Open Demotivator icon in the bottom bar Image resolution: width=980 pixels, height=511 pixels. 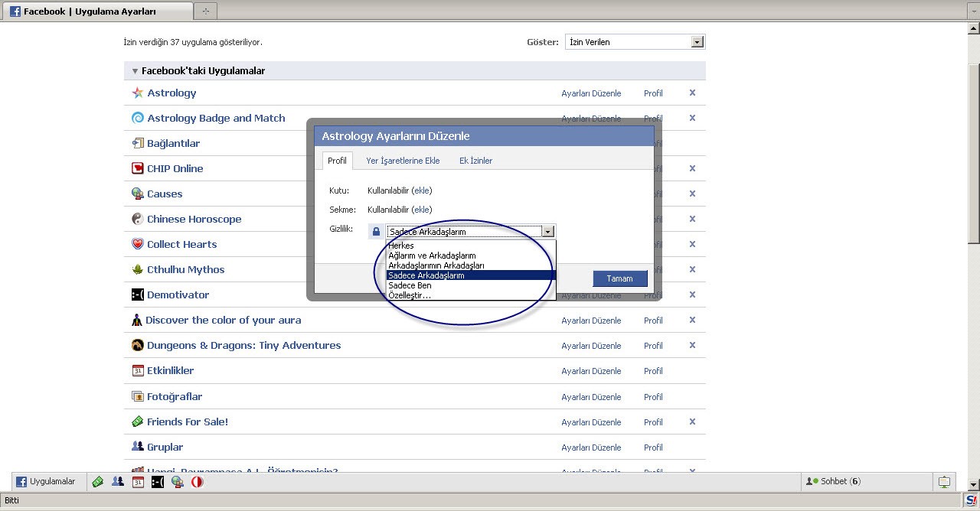158,482
